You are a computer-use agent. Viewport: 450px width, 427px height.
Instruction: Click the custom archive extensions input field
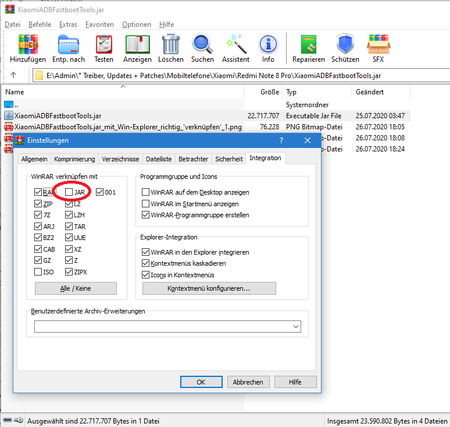coord(167,326)
